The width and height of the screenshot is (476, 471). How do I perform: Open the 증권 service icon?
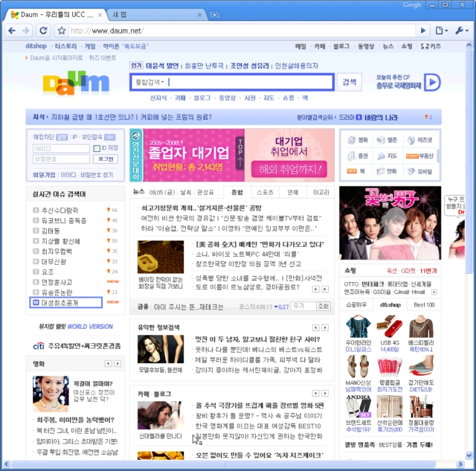(358, 156)
